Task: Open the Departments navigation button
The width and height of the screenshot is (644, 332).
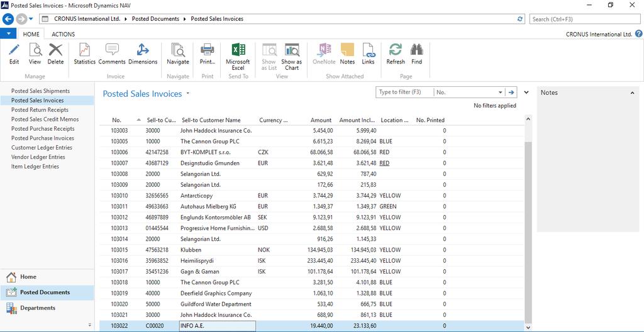Action: point(47,308)
